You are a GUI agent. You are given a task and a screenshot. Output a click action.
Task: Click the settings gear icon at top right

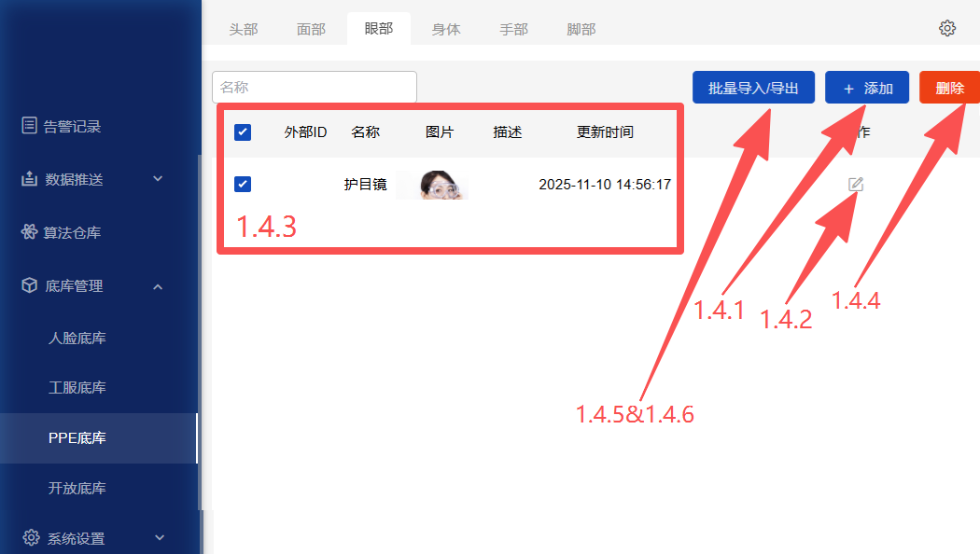(947, 28)
